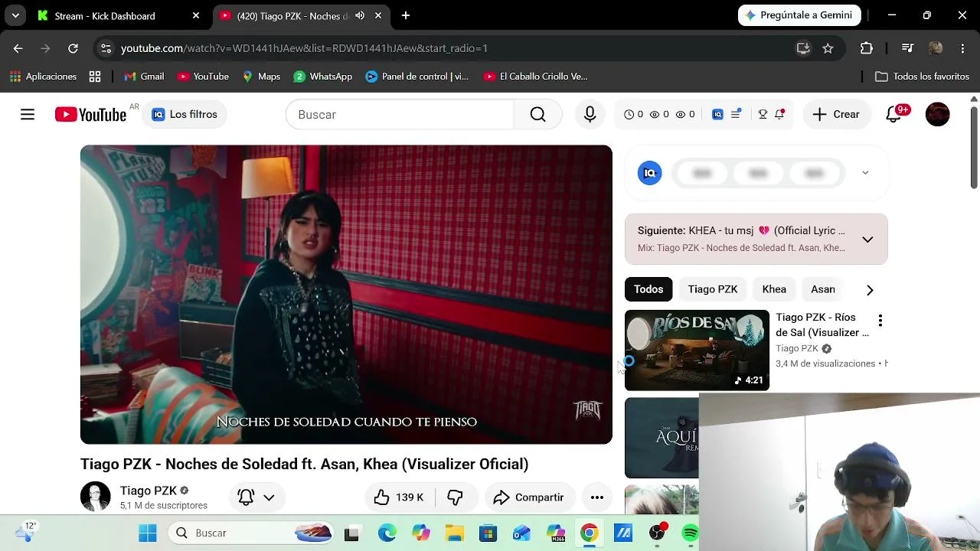This screenshot has width=980, height=551.
Task: Open options menu for Ríos de Sal video
Action: pyautogui.click(x=880, y=321)
